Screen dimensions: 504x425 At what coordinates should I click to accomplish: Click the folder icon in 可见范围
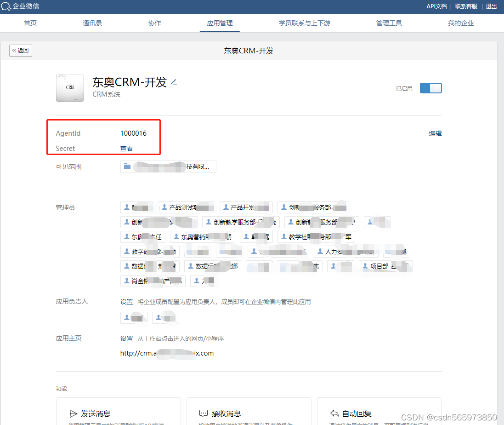pos(127,167)
